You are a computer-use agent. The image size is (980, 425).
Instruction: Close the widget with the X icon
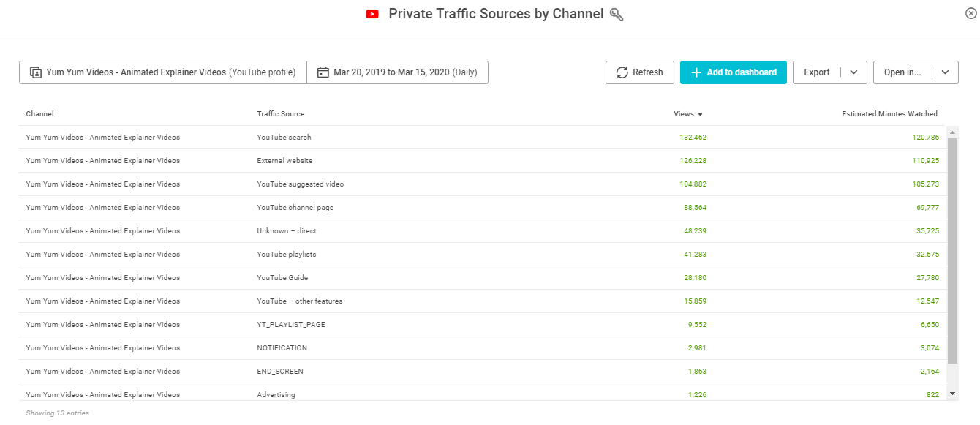(x=970, y=13)
